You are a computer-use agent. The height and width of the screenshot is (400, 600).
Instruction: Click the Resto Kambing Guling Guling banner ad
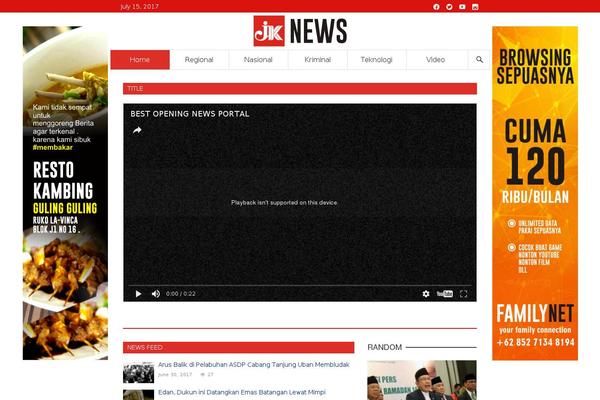point(65,193)
